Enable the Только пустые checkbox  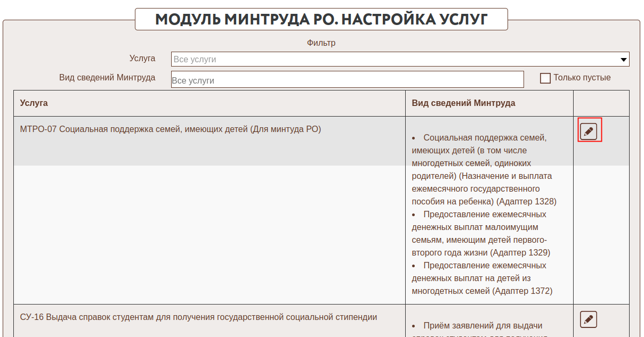pos(545,78)
